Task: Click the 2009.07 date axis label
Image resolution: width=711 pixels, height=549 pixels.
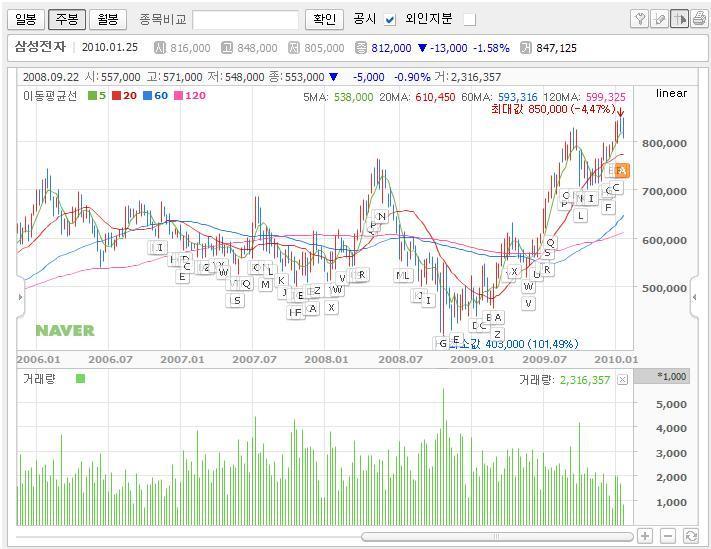Action: (x=544, y=360)
